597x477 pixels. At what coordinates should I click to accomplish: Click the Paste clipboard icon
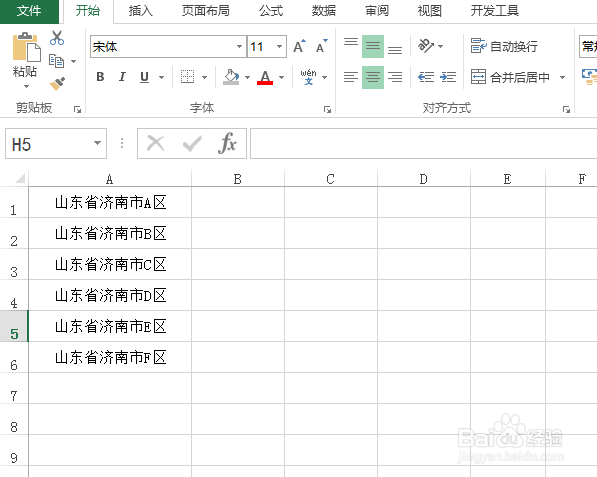tap(26, 47)
